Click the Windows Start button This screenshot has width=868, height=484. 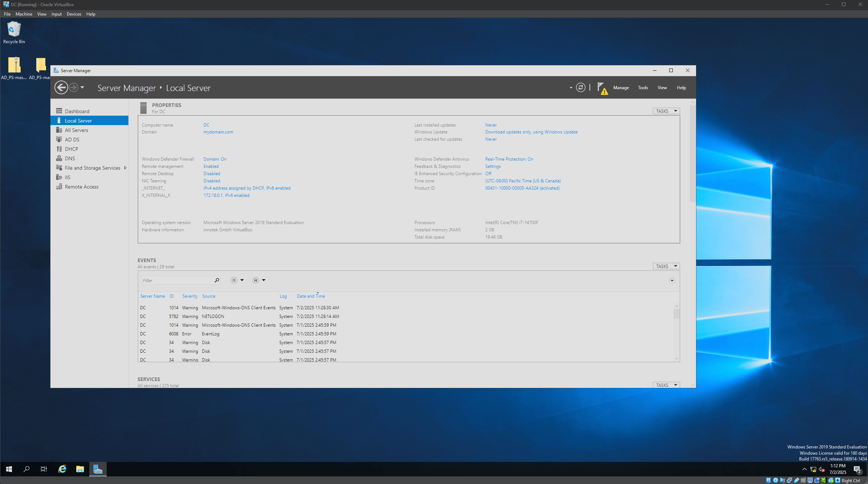[9, 469]
